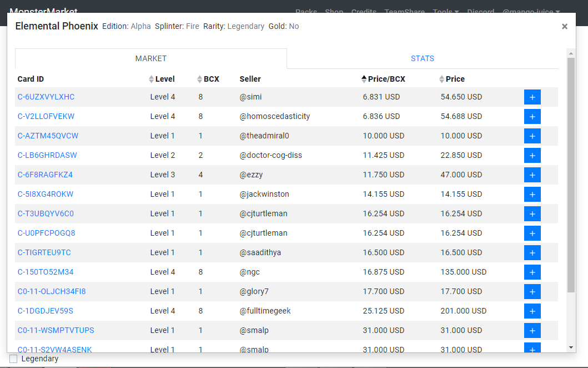Open card ID C-6UZXVYLXHC link
This screenshot has height=368, width=588.
click(46, 97)
